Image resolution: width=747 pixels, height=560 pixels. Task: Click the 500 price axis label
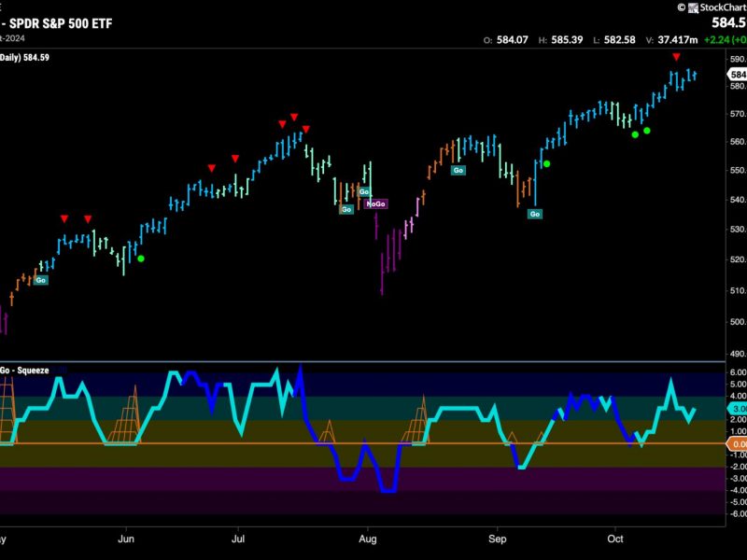[x=738, y=322]
